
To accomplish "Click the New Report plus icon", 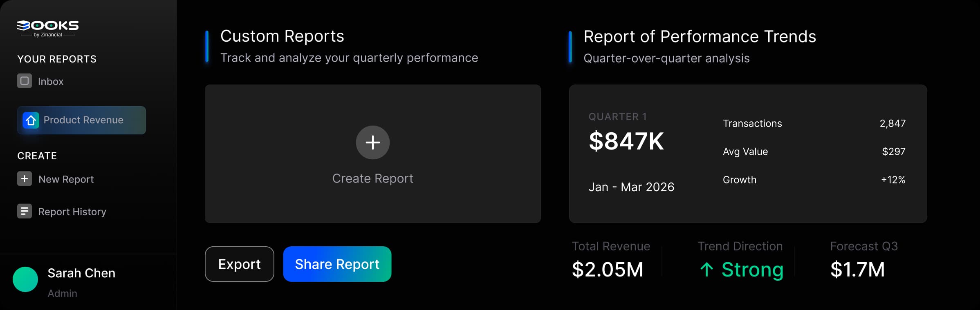I will click(x=25, y=178).
